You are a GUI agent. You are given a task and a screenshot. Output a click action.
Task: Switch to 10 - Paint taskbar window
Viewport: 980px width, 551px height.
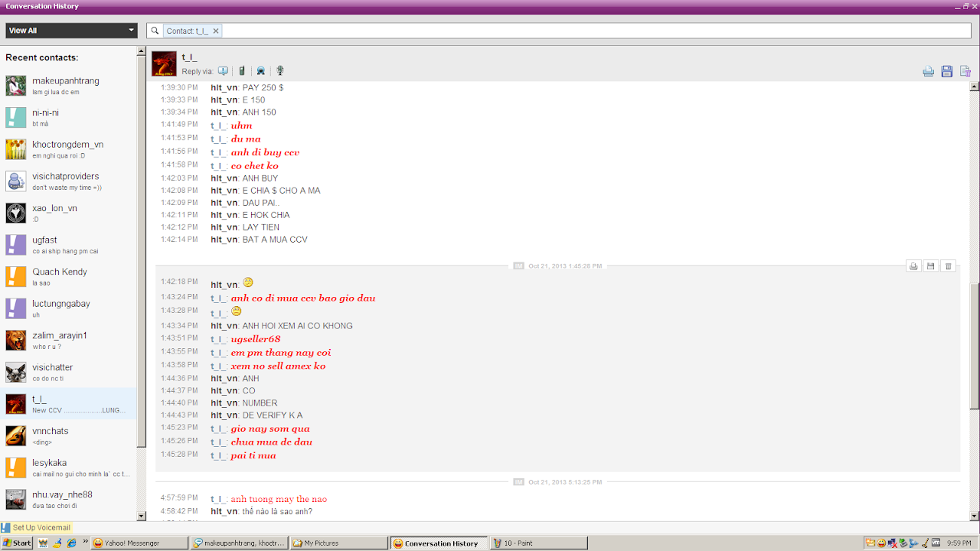coord(540,543)
